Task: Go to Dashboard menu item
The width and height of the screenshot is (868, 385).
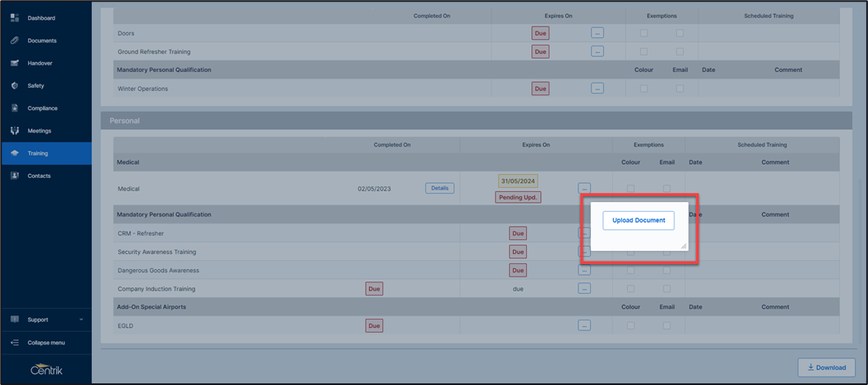Action: (x=41, y=17)
